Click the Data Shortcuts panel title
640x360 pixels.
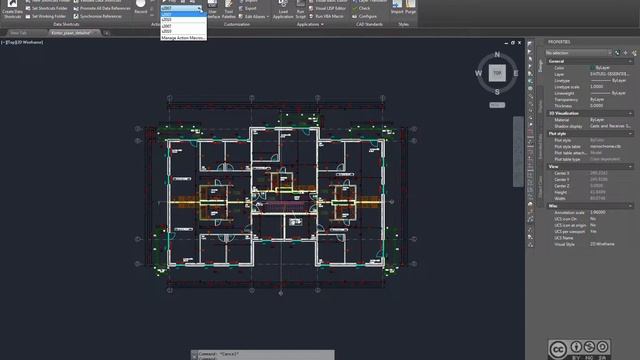66,24
